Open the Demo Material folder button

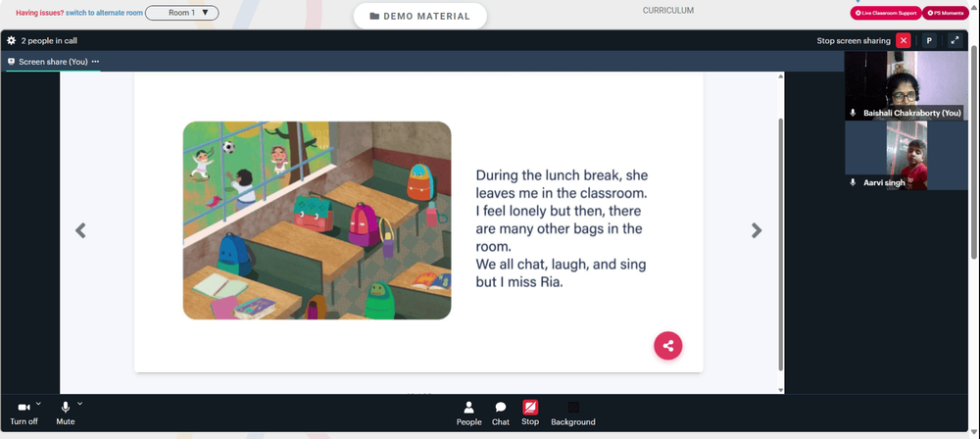click(420, 17)
